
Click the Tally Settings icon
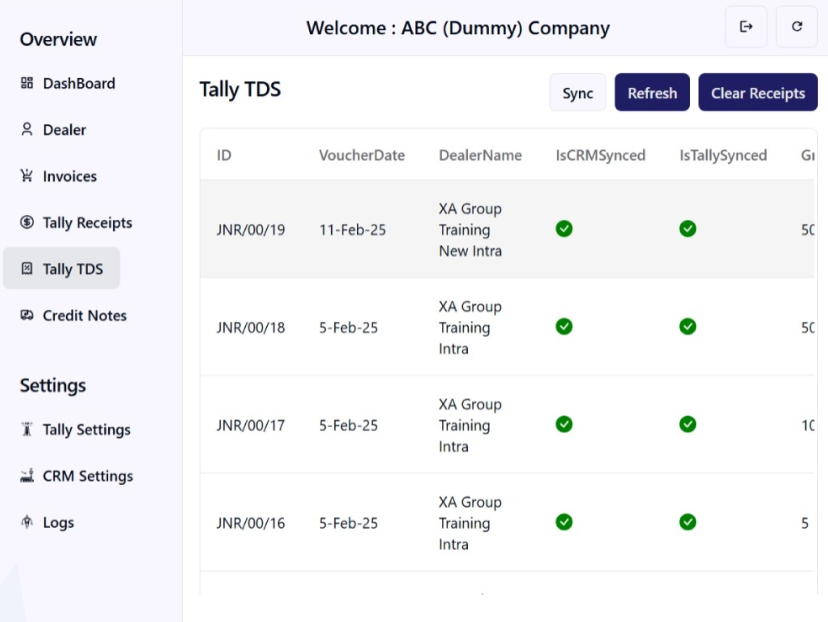click(27, 430)
